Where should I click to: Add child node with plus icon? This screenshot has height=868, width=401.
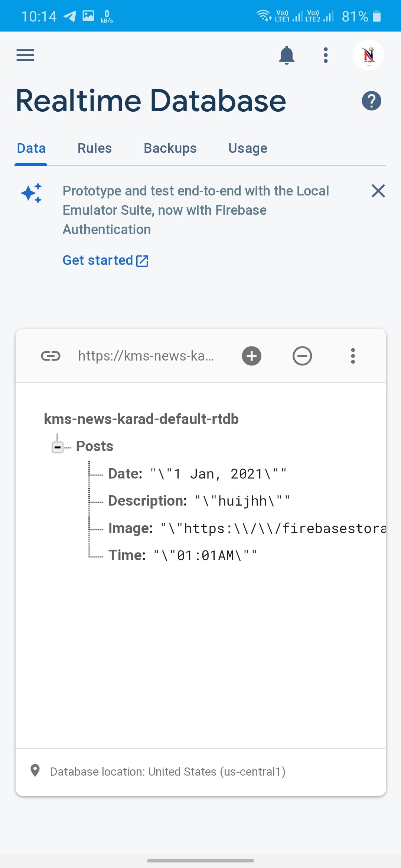point(252,356)
